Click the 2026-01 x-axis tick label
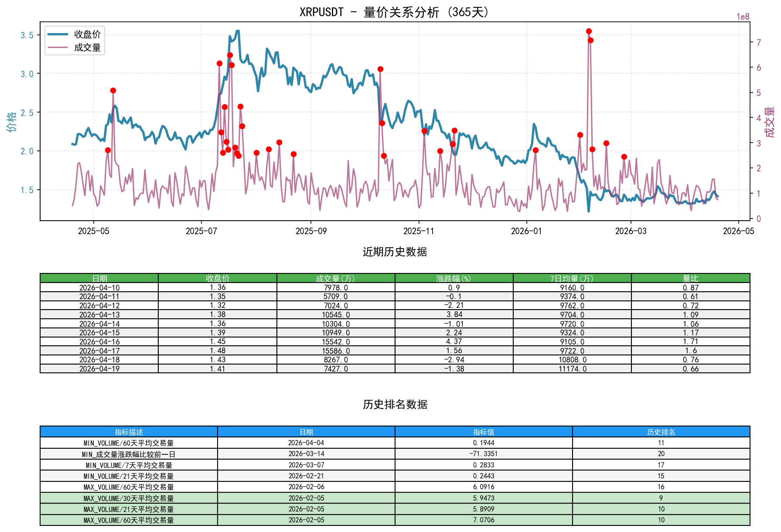 526,231
